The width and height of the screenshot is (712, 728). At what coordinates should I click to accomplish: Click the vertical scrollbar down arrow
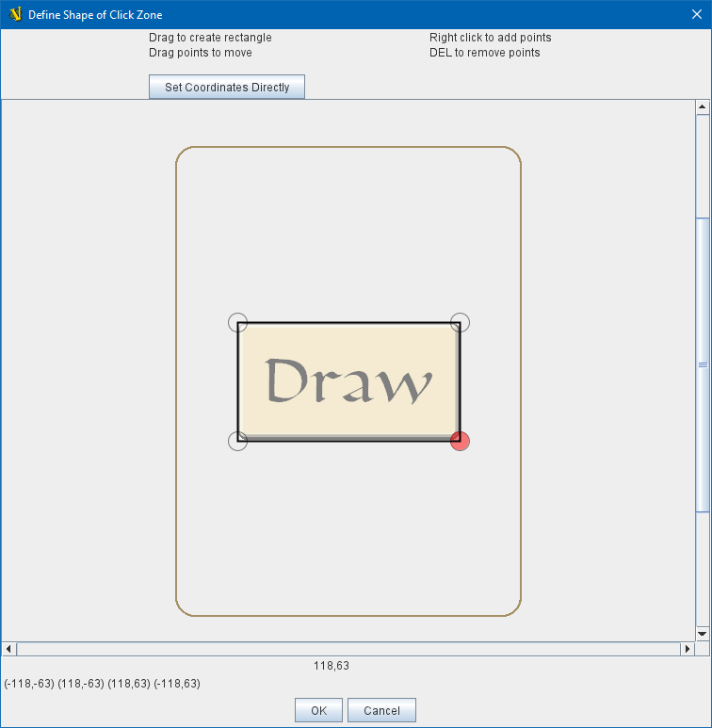702,633
